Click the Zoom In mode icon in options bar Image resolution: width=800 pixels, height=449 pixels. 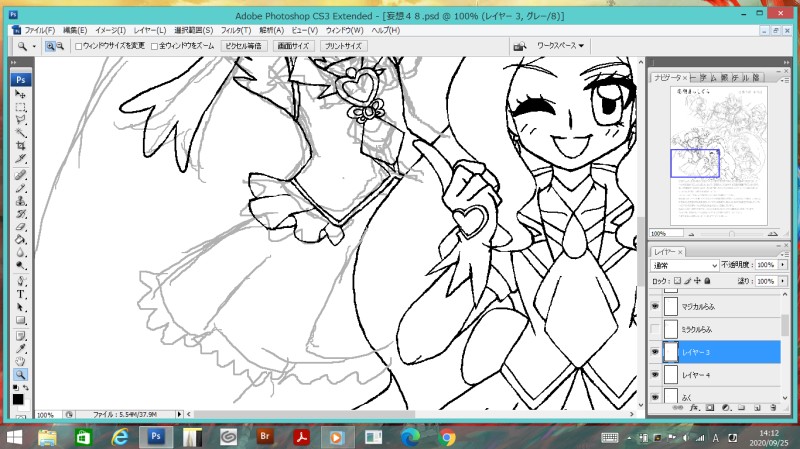point(50,46)
